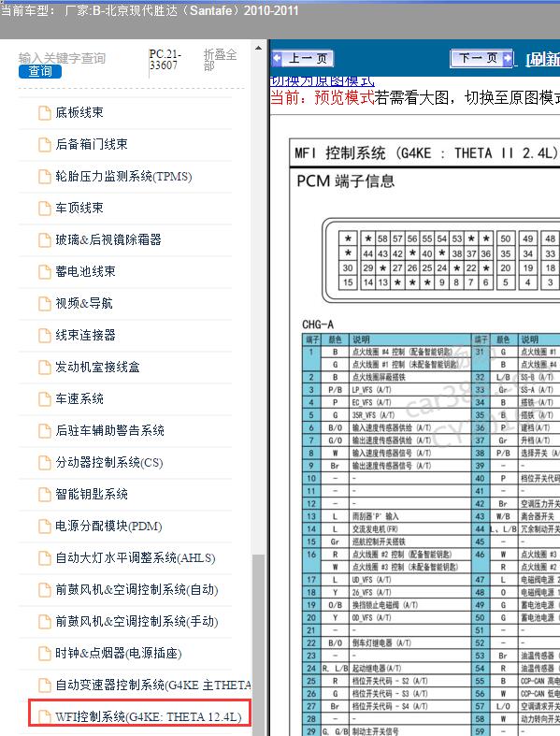Click document icon beside 后备箱门线束
Image resolution: width=560 pixels, height=736 pixels.
(45, 145)
